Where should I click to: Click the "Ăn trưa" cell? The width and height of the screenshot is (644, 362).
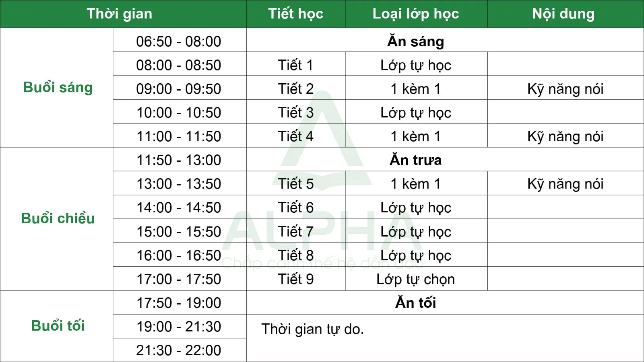click(x=416, y=160)
